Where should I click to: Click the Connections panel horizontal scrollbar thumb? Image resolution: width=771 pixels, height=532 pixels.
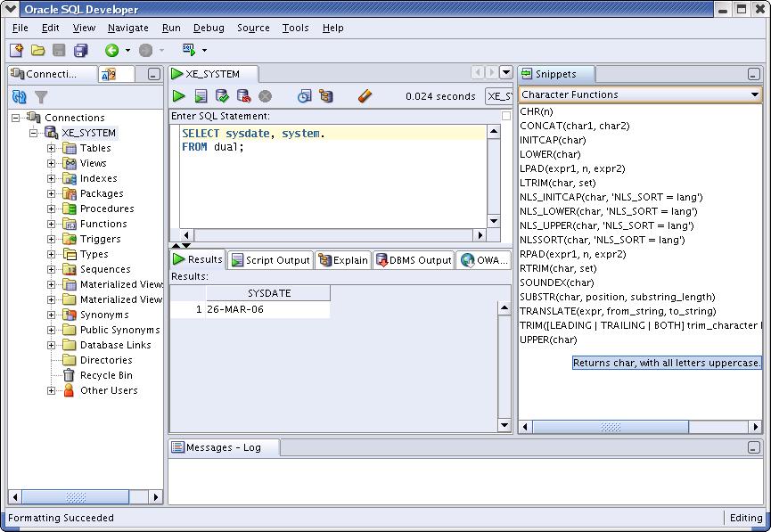click(x=76, y=497)
